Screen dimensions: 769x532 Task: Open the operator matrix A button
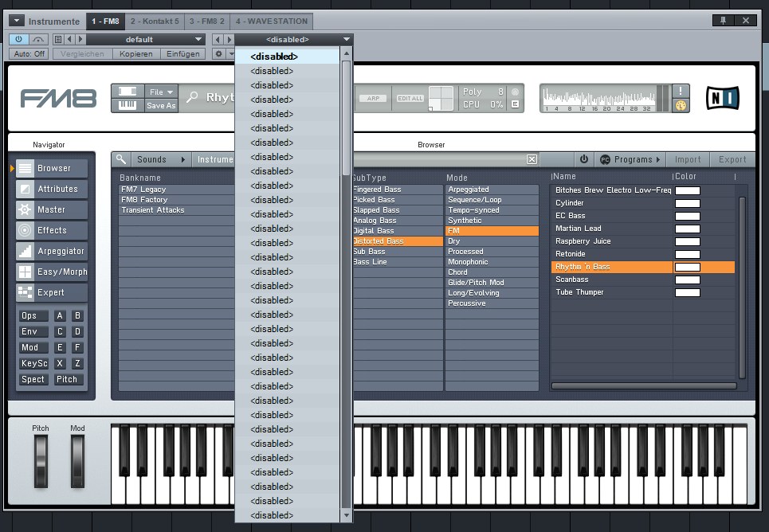click(x=60, y=315)
